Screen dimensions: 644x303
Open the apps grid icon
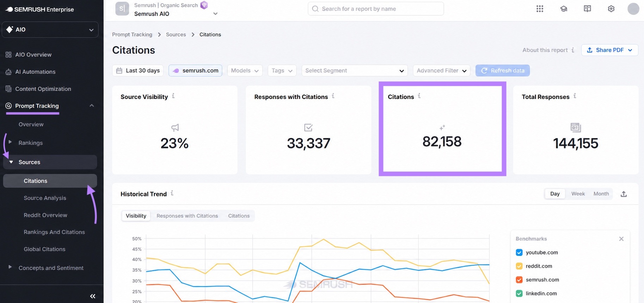coord(540,9)
